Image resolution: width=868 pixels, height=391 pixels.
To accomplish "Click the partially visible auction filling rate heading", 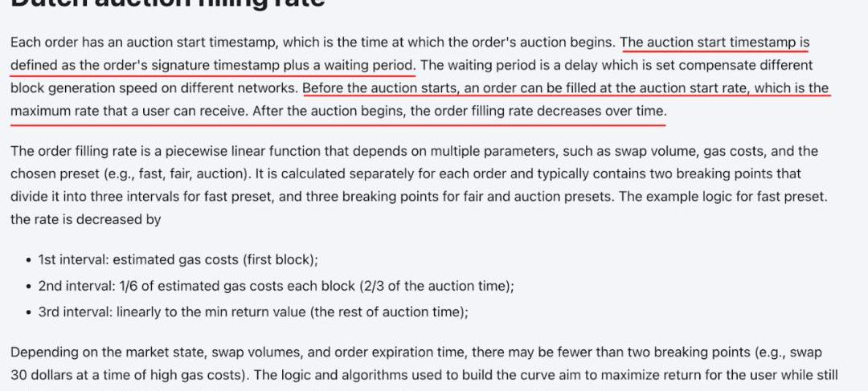I will pos(168,3).
